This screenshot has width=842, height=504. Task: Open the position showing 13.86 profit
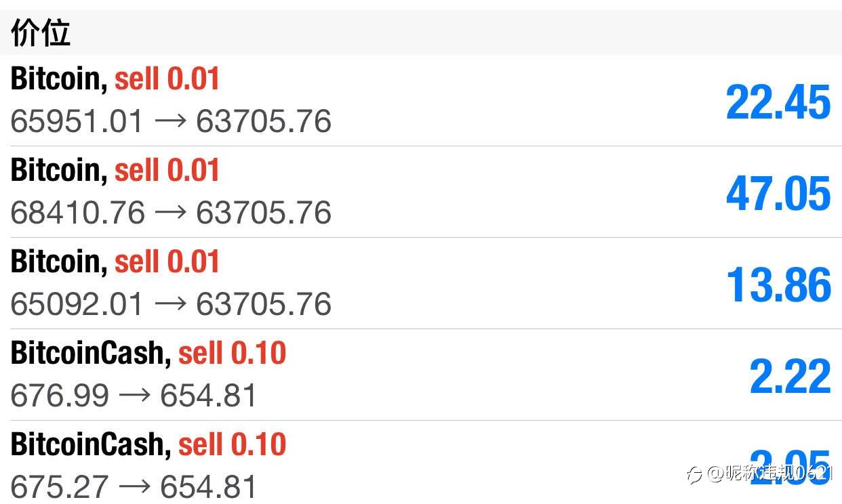click(x=421, y=284)
